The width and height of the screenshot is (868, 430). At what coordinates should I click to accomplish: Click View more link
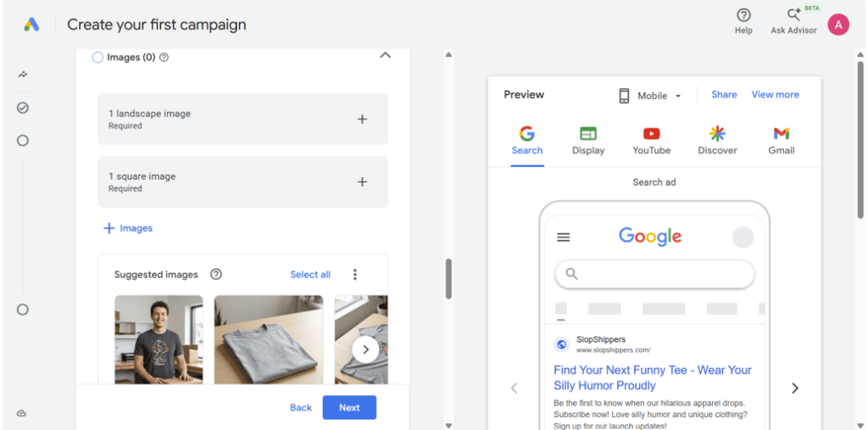coord(775,95)
